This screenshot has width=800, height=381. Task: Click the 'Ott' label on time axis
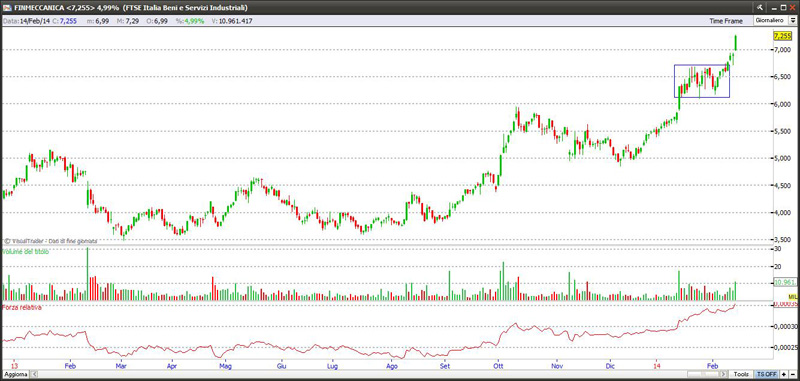coord(497,366)
